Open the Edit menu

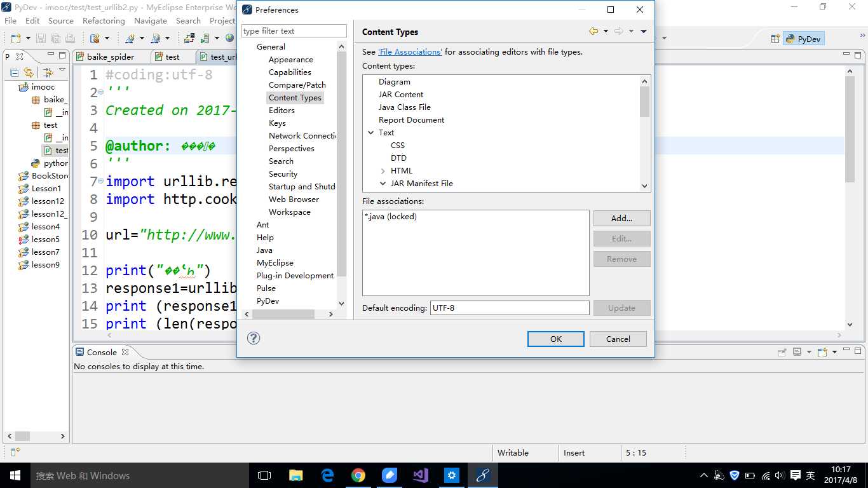point(32,21)
